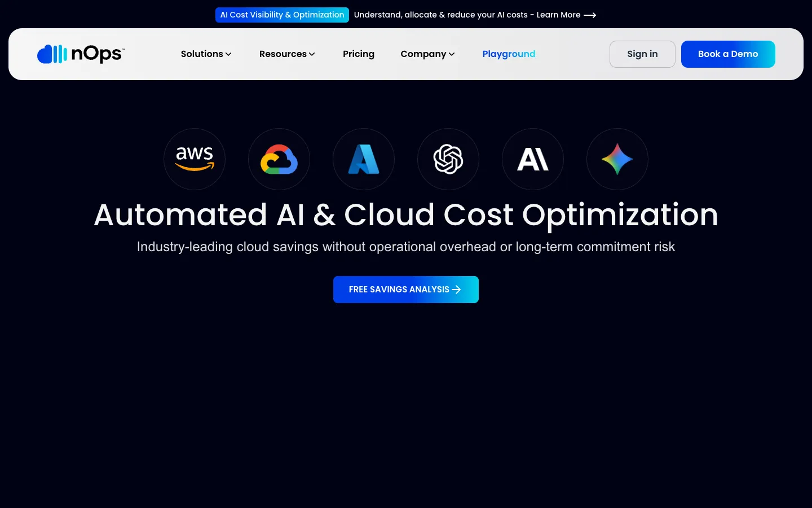Screen dimensions: 812x508
Task: Expand the Company dropdown menu
Action: pyautogui.click(x=427, y=54)
